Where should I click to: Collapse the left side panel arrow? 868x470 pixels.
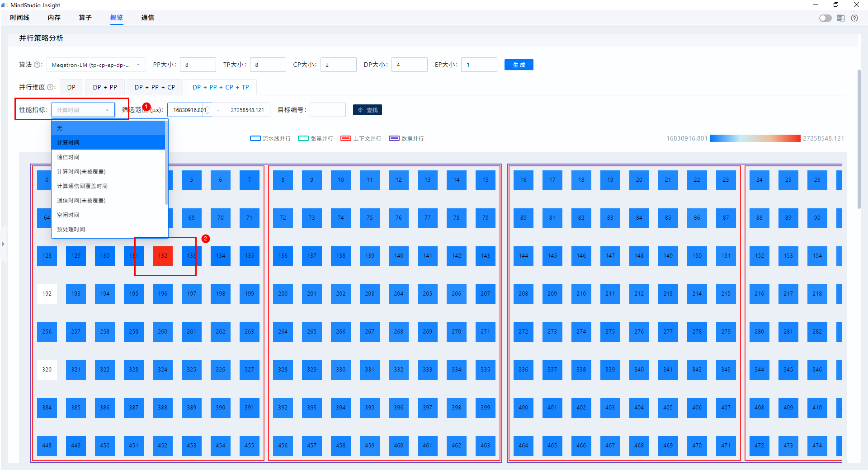pyautogui.click(x=3, y=244)
